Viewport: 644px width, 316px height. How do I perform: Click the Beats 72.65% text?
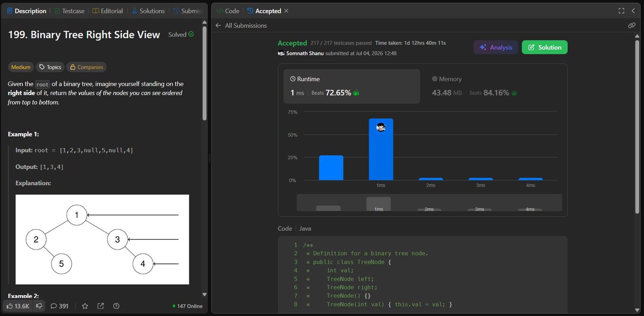(331, 92)
